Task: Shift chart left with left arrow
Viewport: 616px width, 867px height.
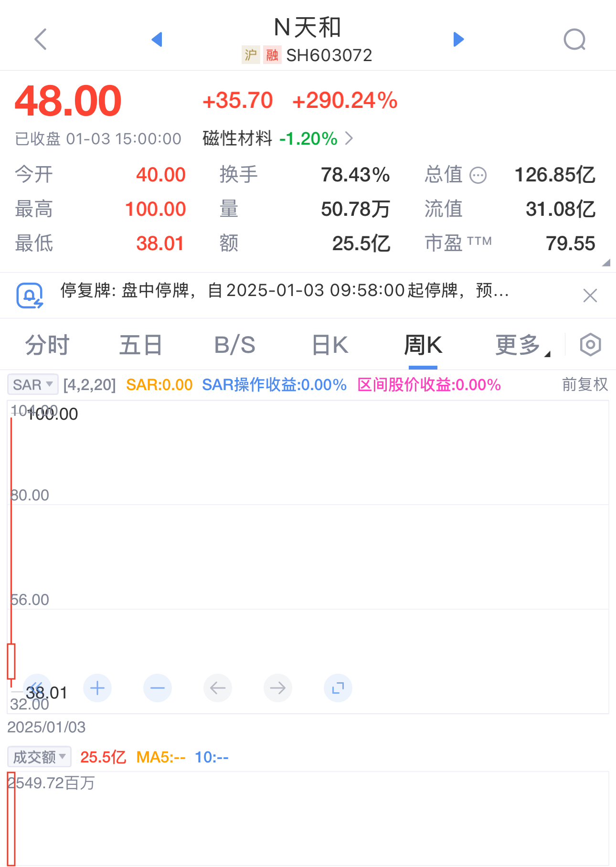Action: tap(218, 688)
